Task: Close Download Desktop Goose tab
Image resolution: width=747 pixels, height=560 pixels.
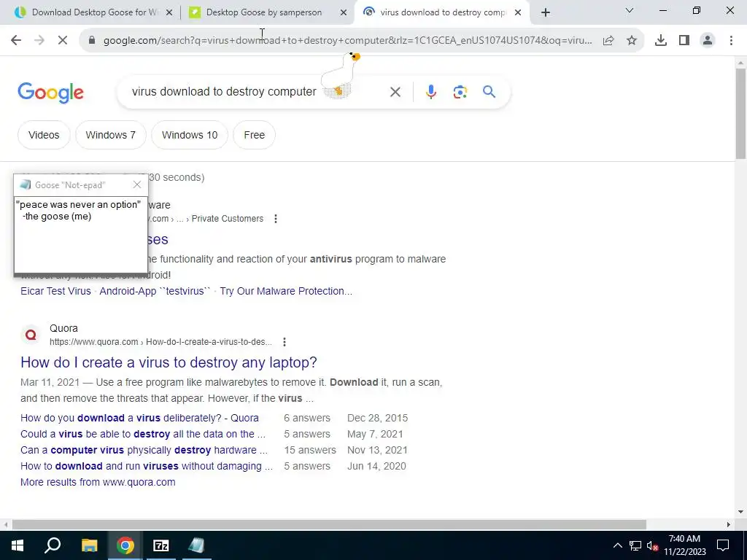Action: click(169, 13)
